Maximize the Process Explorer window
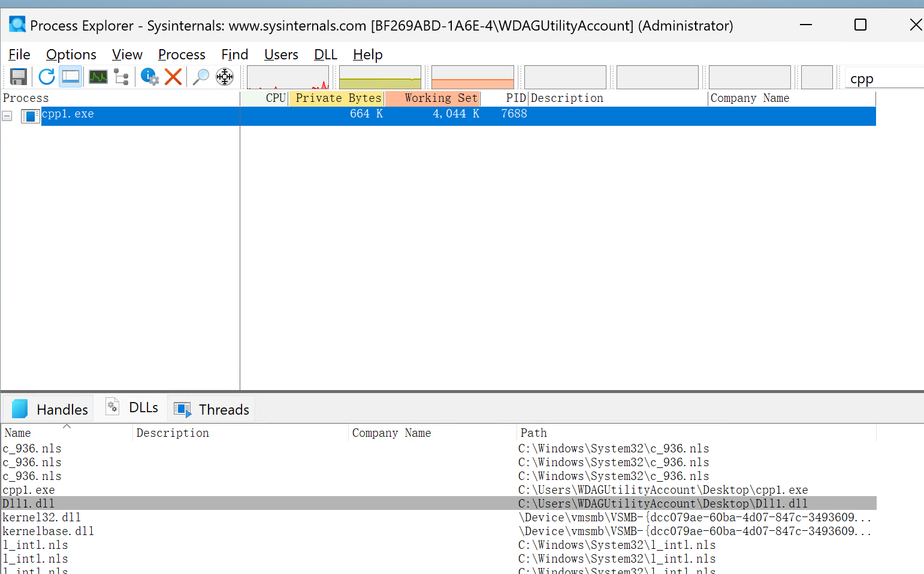 click(860, 25)
